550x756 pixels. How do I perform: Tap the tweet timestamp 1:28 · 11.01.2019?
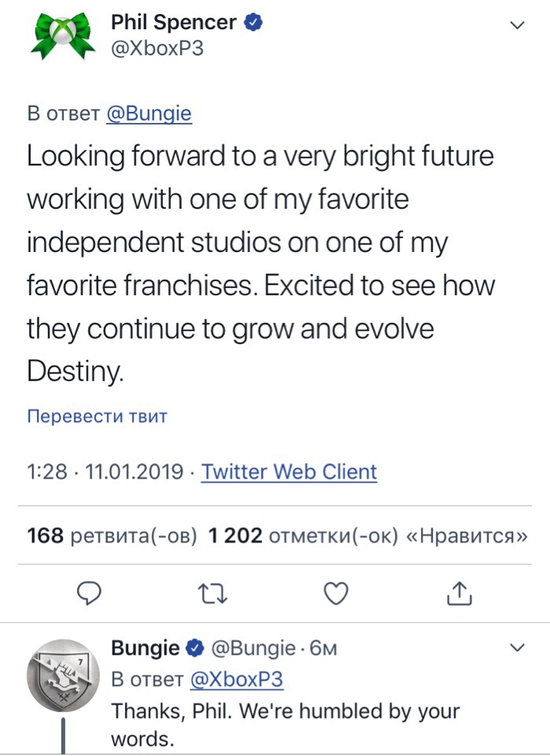pyautogui.click(x=106, y=472)
